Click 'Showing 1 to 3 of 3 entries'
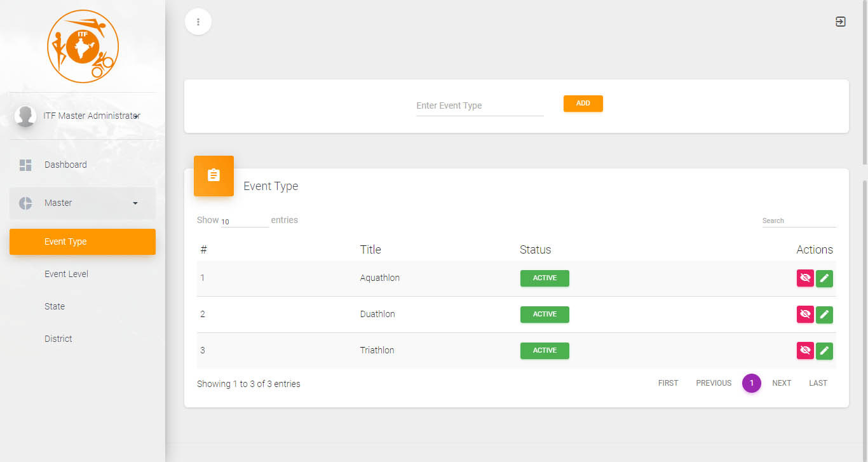This screenshot has height=462, width=868. pyautogui.click(x=248, y=384)
